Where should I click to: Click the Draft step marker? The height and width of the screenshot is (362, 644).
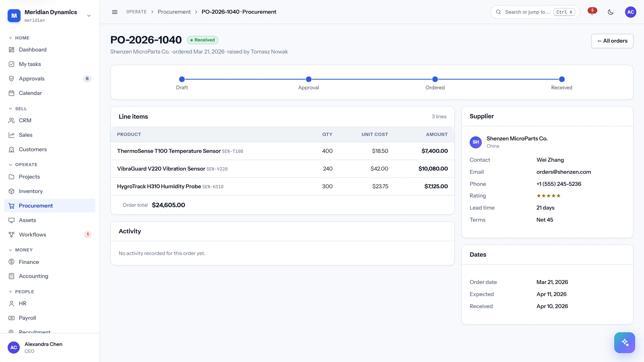click(182, 79)
